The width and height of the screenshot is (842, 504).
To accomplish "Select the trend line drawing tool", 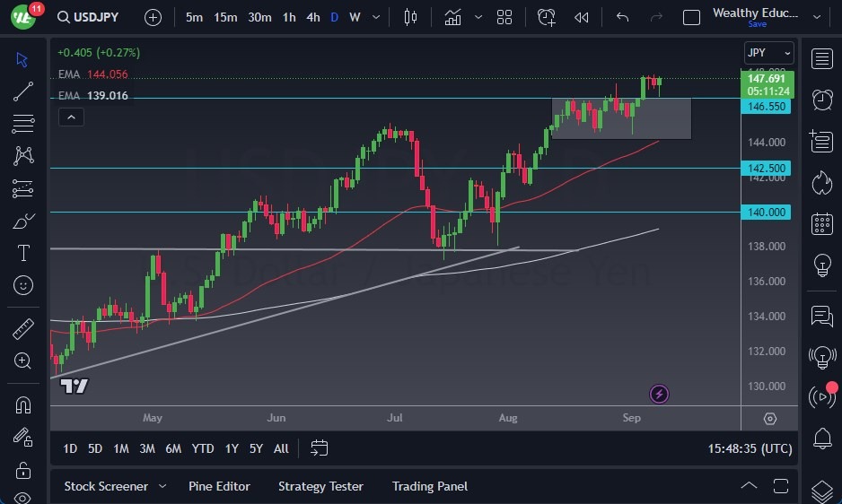I will pos(23,91).
